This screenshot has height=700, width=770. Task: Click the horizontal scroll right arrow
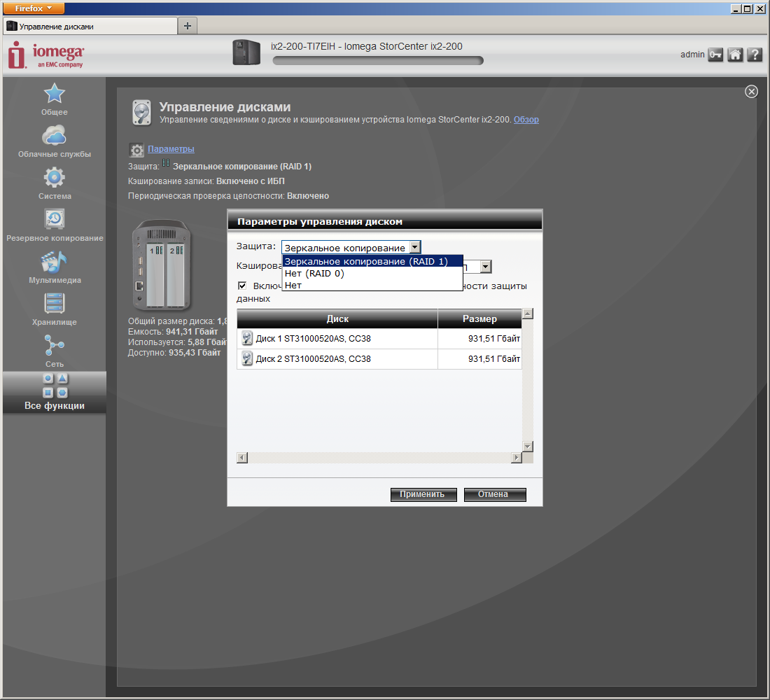516,458
